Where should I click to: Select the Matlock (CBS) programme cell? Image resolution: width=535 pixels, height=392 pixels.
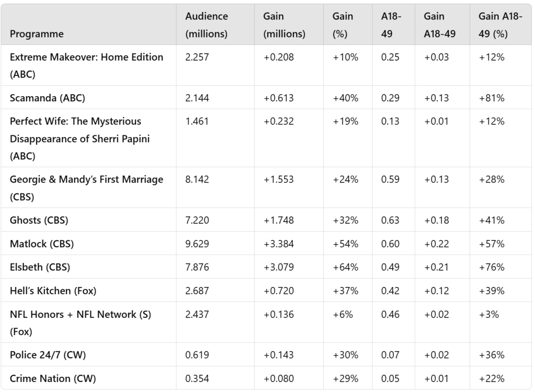[x=42, y=244]
